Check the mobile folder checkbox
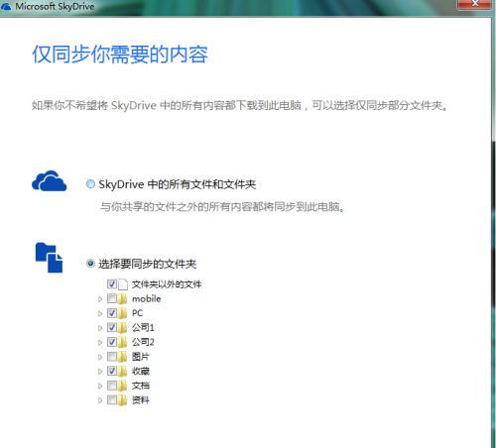This screenshot has height=448, width=496. [x=112, y=299]
